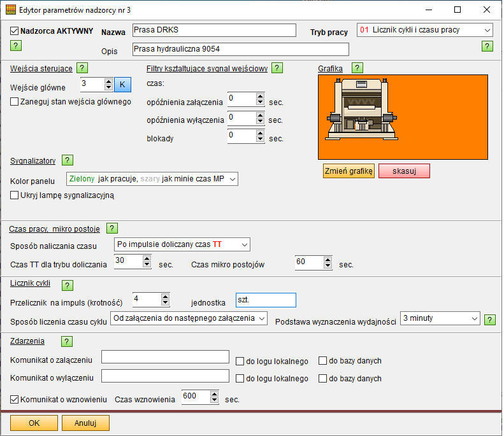The height and width of the screenshot is (436, 504).
Task: Click the jednostka field containing szt.
Action: pyautogui.click(x=266, y=300)
